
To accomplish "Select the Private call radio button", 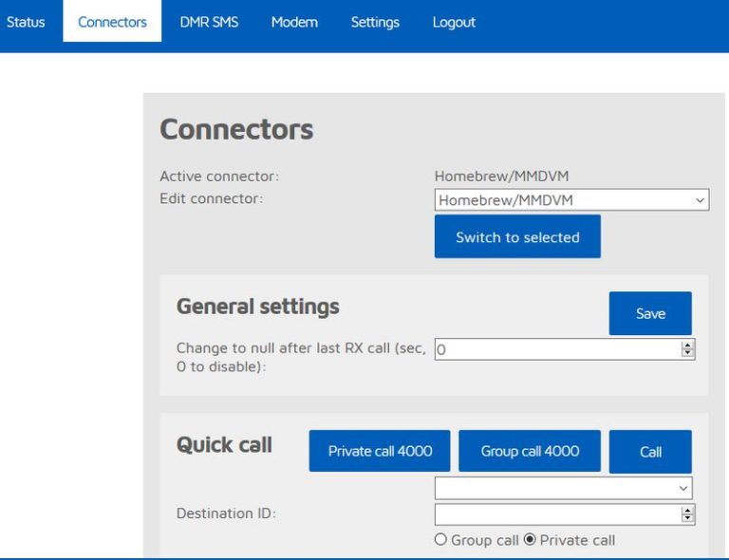I will click(x=530, y=539).
